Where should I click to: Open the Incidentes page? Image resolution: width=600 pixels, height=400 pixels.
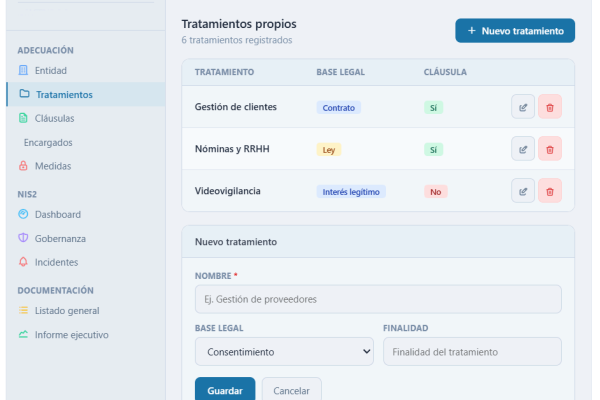[86, 262]
